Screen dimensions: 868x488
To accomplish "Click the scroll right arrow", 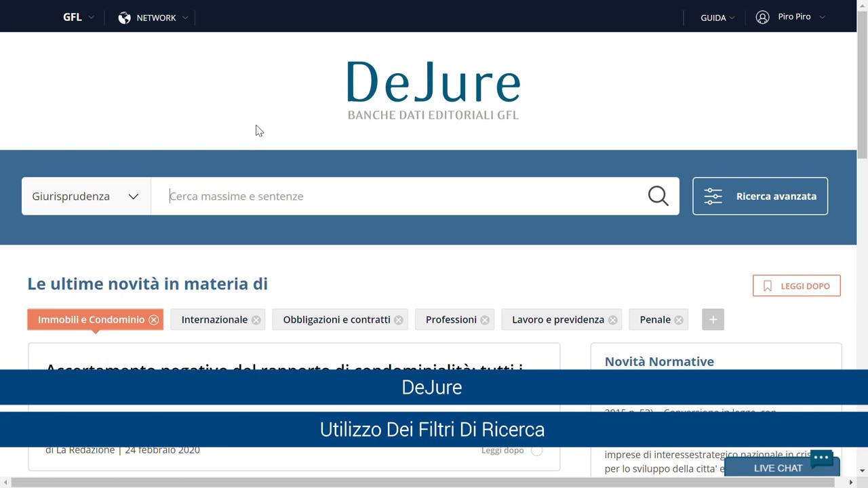I will (852, 483).
